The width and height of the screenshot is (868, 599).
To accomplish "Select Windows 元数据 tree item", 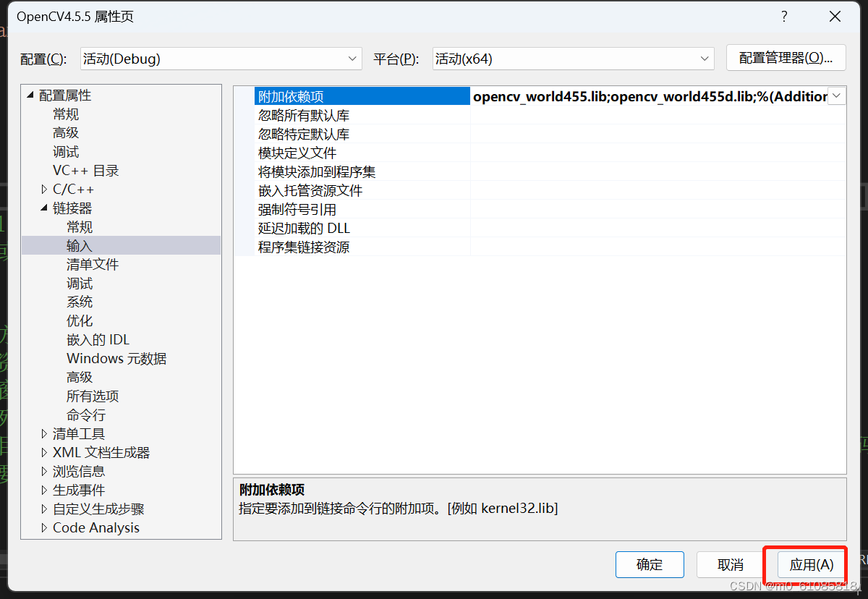I will click(x=116, y=359).
